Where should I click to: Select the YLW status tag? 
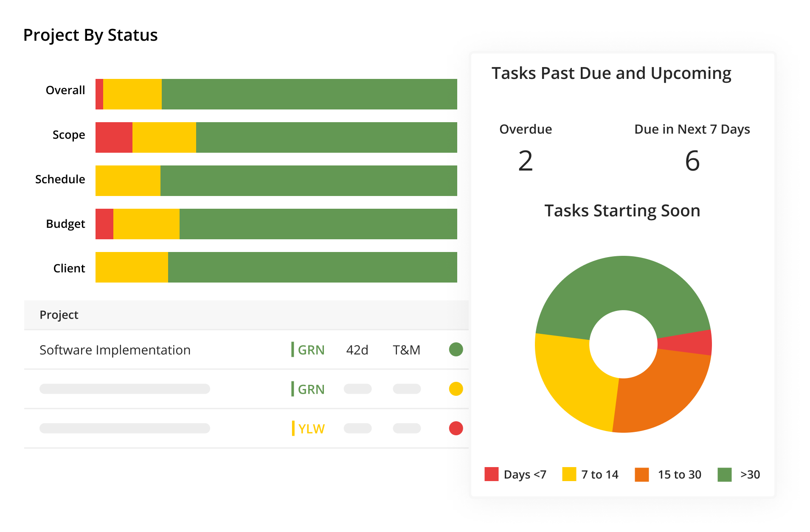click(309, 428)
